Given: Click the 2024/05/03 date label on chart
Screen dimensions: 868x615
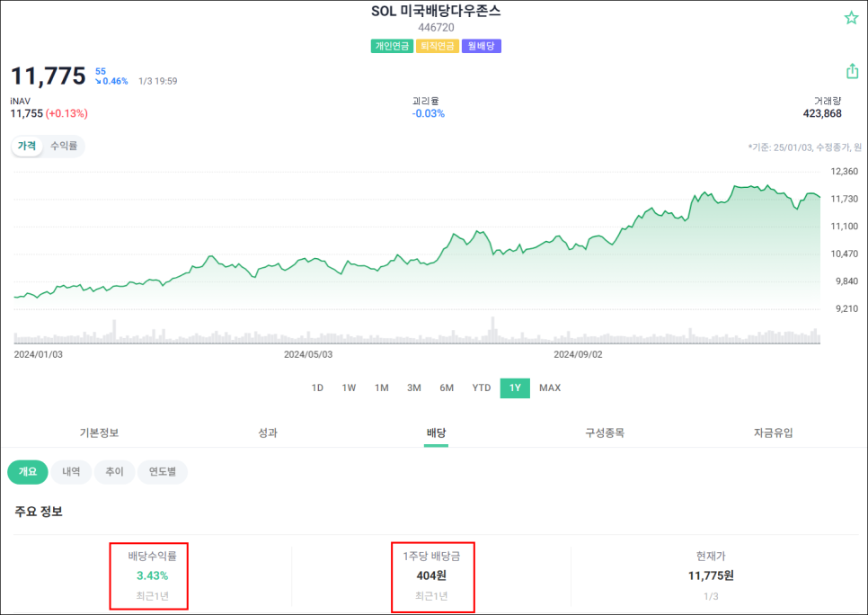Looking at the screenshot, I should [x=308, y=354].
